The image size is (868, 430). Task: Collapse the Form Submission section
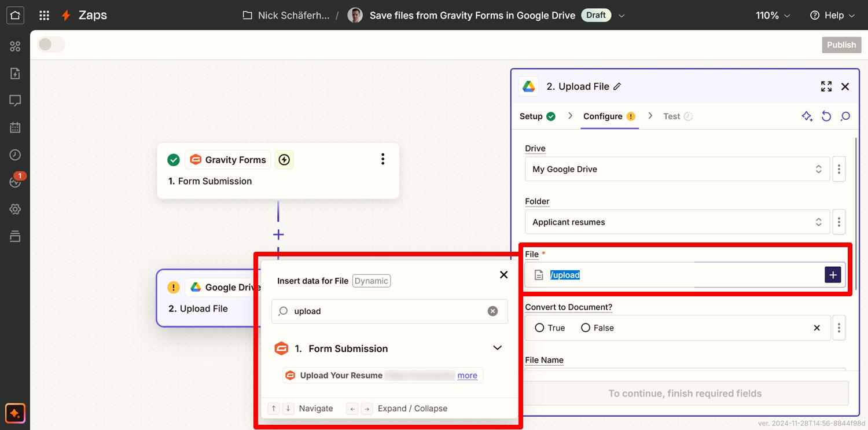497,348
